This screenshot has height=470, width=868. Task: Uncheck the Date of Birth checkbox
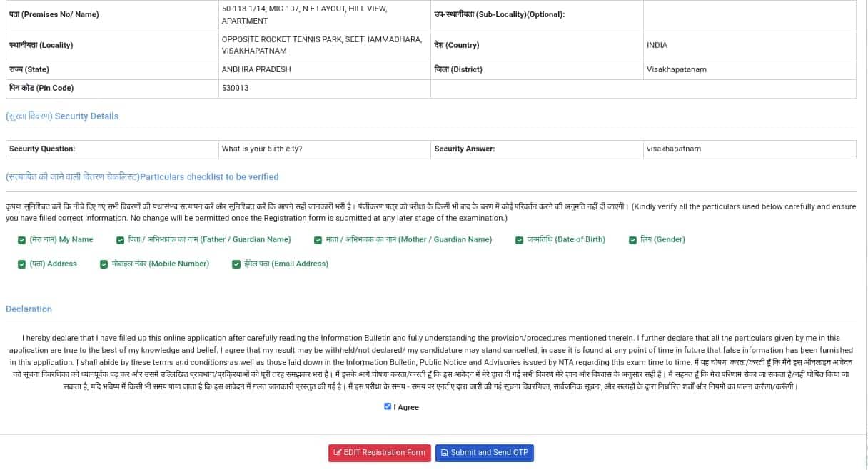pyautogui.click(x=519, y=240)
